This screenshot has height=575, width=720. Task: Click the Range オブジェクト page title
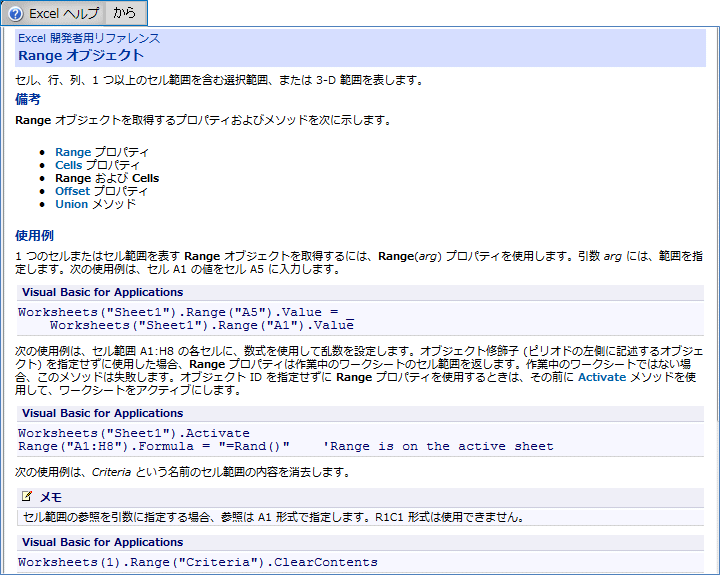click(x=81, y=56)
